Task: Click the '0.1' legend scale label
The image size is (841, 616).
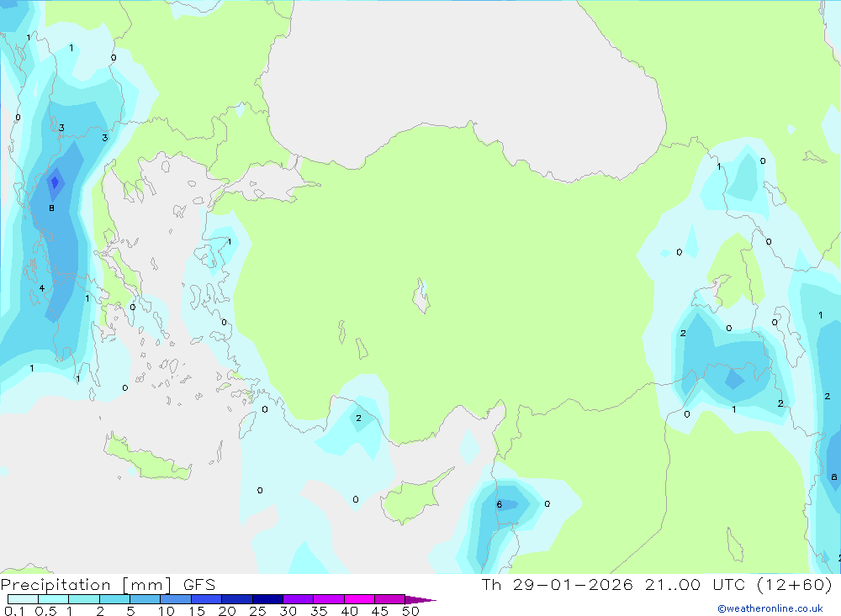Action: (x=14, y=611)
